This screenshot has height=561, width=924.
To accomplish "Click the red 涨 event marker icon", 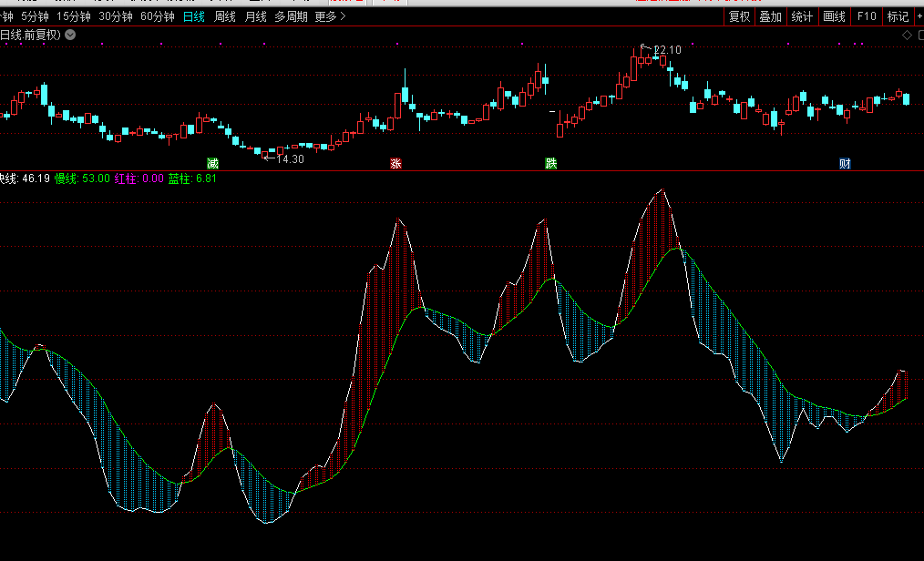I will [395, 164].
